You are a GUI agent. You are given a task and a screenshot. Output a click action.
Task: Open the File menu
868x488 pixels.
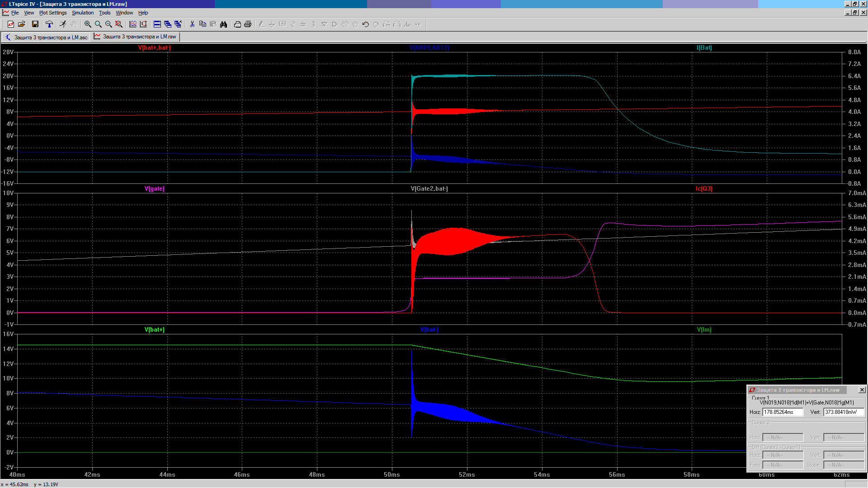point(15,13)
